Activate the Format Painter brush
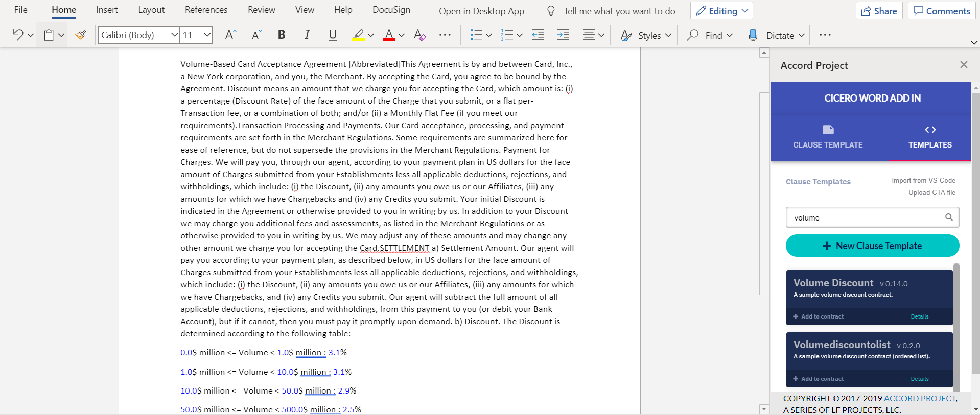The image size is (980, 415). [80, 35]
